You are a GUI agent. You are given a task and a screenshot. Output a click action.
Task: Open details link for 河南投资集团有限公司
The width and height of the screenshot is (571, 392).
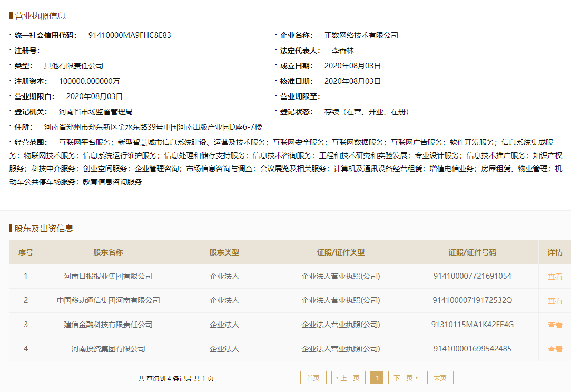pos(555,349)
